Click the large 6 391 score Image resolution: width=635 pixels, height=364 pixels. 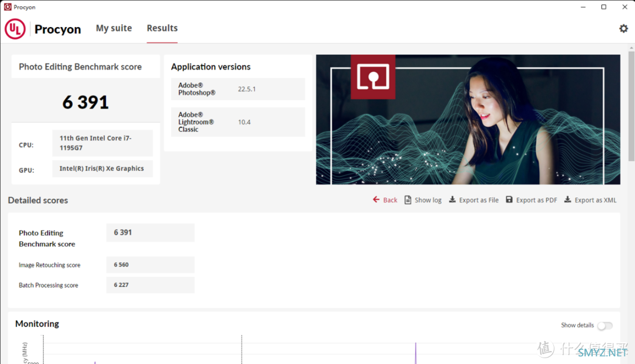point(85,102)
